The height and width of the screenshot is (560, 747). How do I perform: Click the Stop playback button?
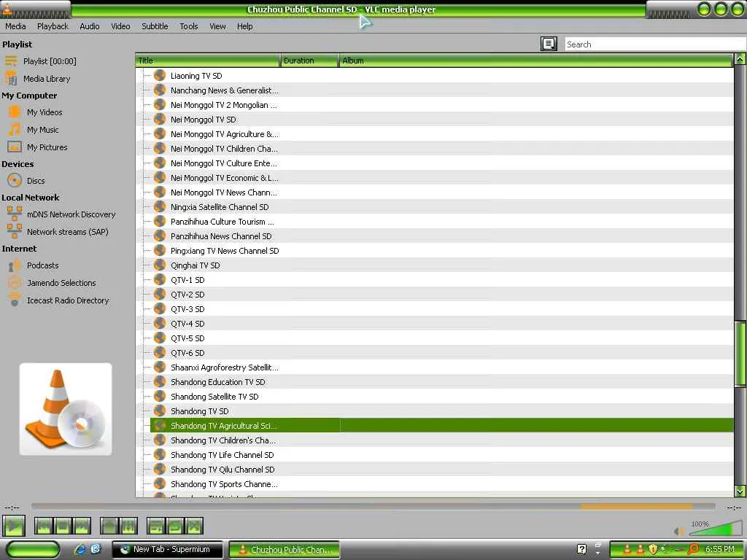tap(63, 526)
